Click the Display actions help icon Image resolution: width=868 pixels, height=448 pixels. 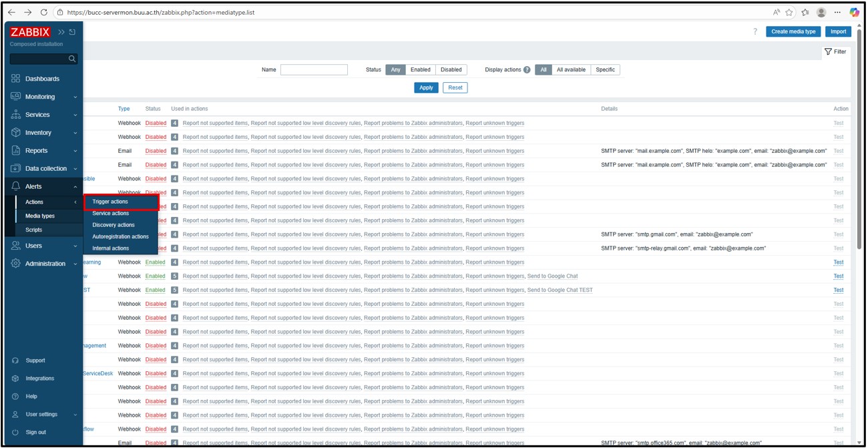pyautogui.click(x=527, y=70)
